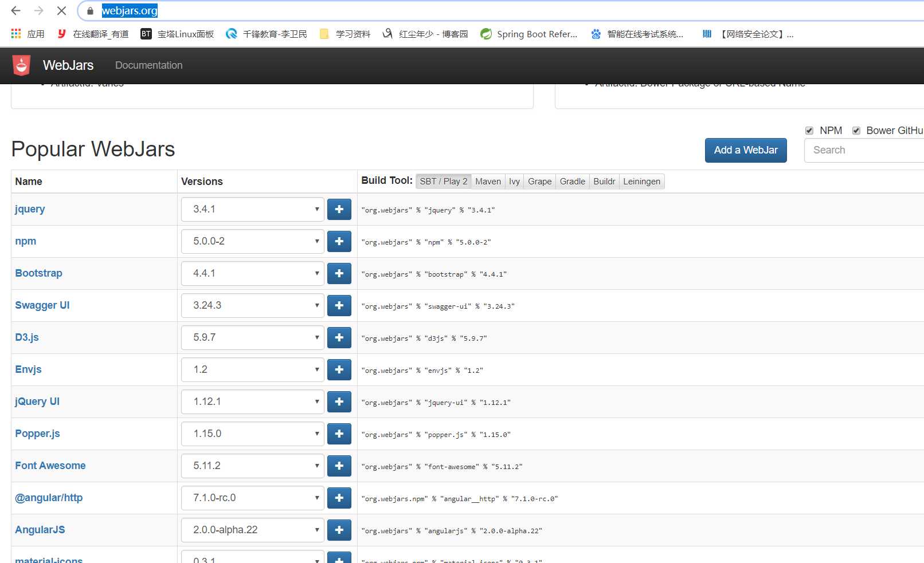This screenshot has height=563, width=924.
Task: Toggle the NPM checkbox
Action: tap(809, 131)
